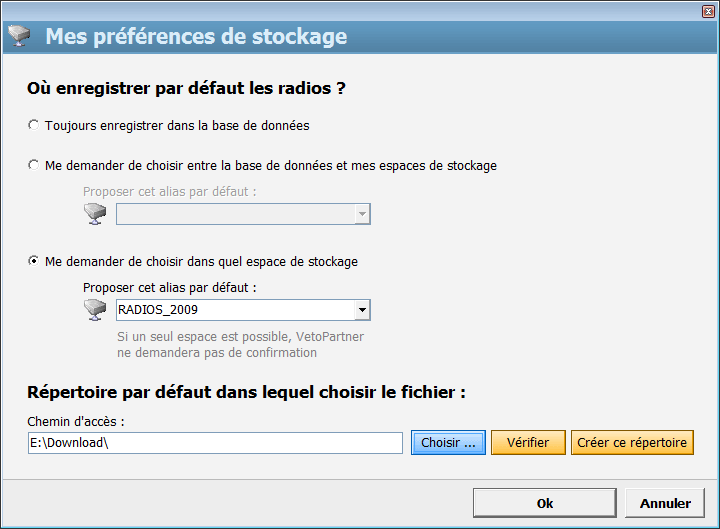Image resolution: width=720 pixels, height=529 pixels.
Task: Click the 'Mes préférences de stockage' title
Action: (196, 38)
